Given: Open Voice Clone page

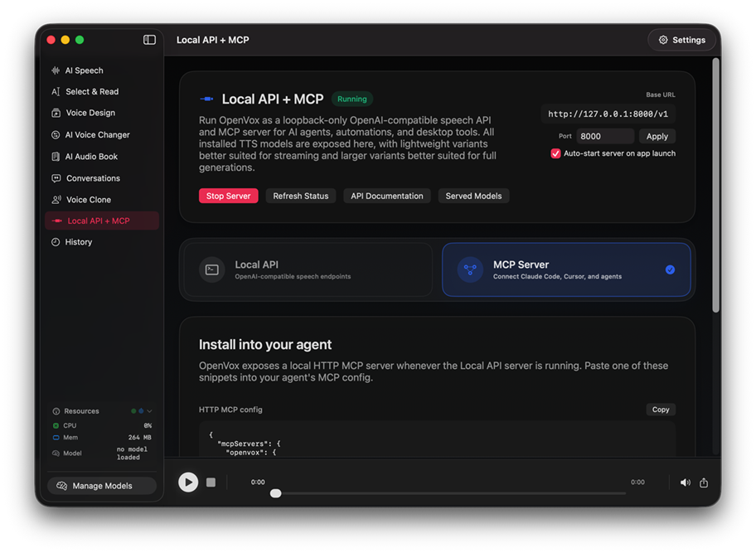Looking at the screenshot, I should (102, 200).
